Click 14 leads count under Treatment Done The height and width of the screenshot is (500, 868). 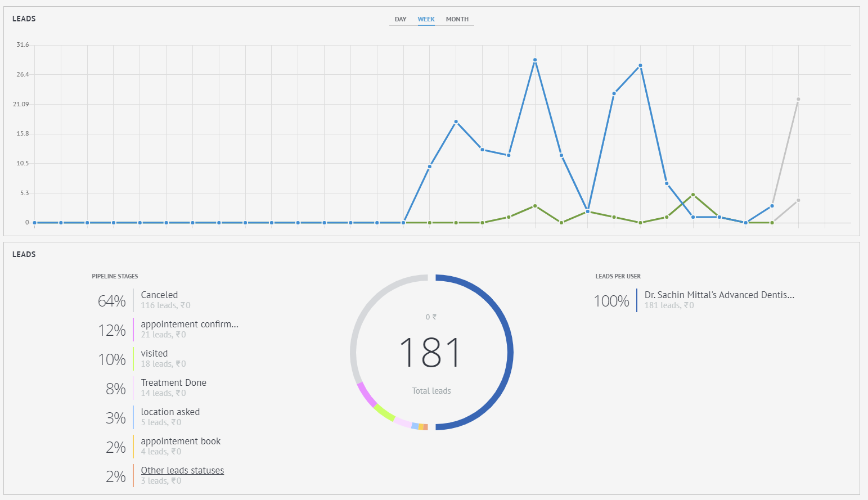click(163, 393)
